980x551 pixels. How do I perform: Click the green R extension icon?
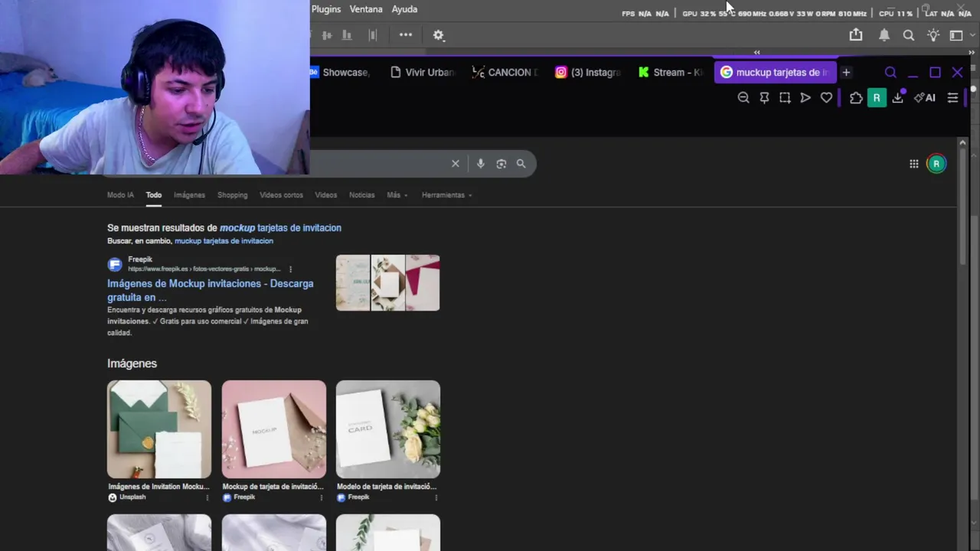877,98
